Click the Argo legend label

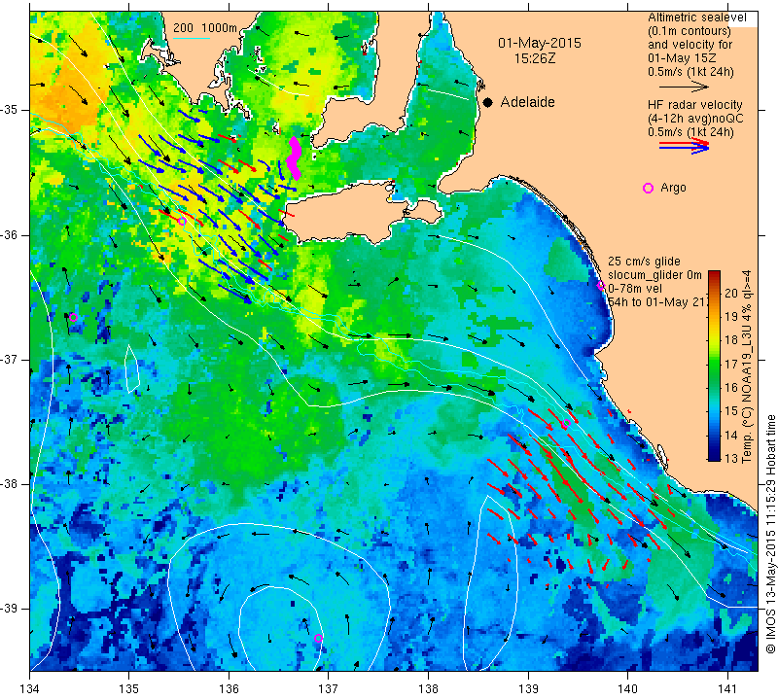(673, 188)
